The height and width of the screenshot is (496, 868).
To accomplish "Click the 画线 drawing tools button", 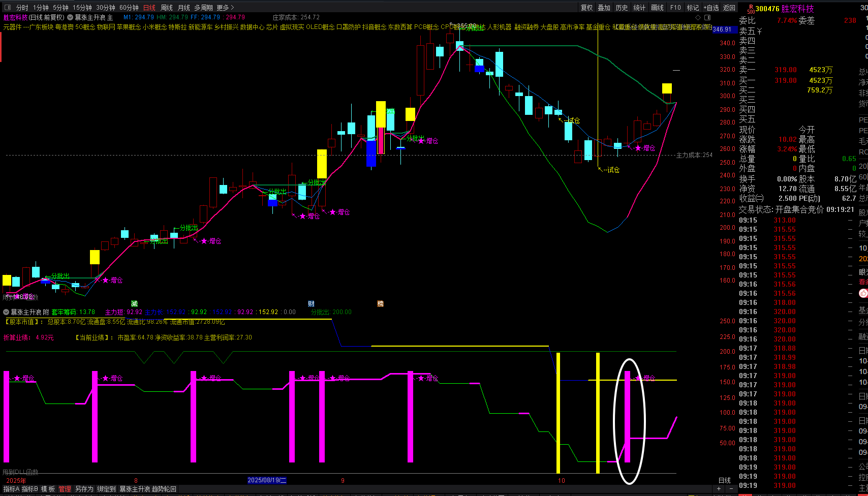I will pyautogui.click(x=658, y=8).
